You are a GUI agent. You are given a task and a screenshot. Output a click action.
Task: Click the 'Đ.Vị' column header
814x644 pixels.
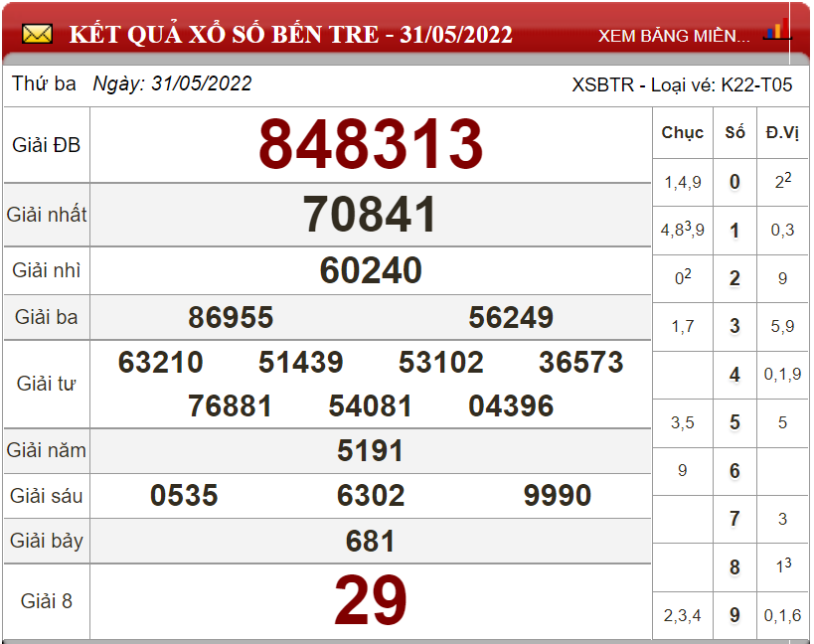pos(782,133)
